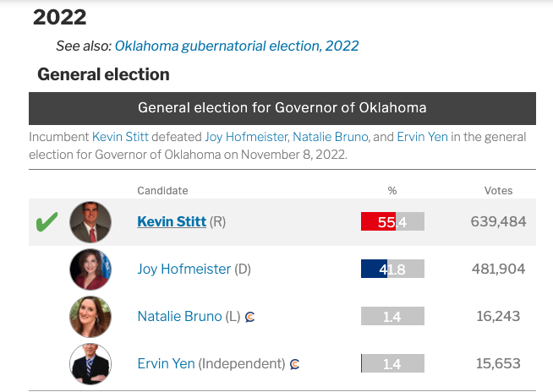Click Natalie Bruno's candidate survey badge icon
This screenshot has height=392, width=553.
250,317
